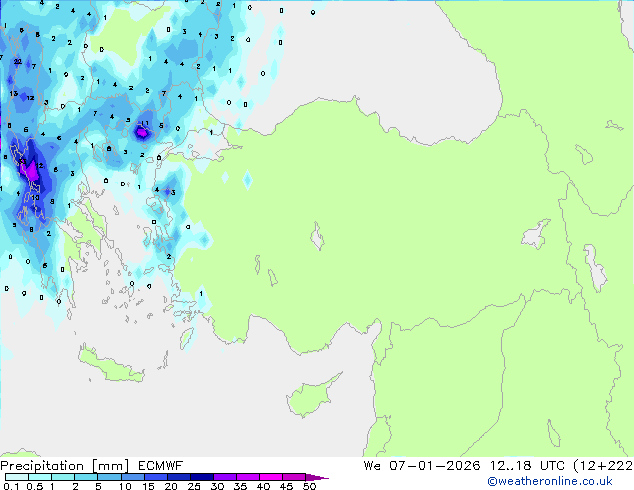Click the 'ECMWF' model label
The image size is (634, 490).
pyautogui.click(x=160, y=466)
